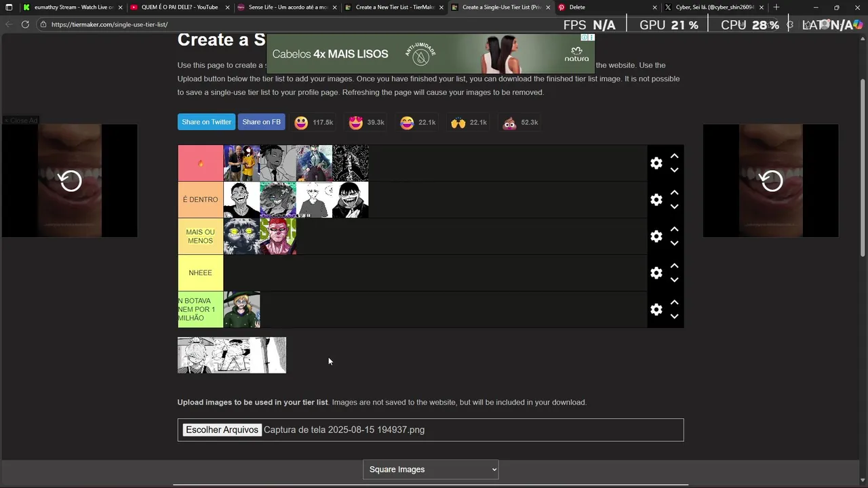Go back to previous page
Viewport: 868px width, 488px height.
(x=8, y=24)
